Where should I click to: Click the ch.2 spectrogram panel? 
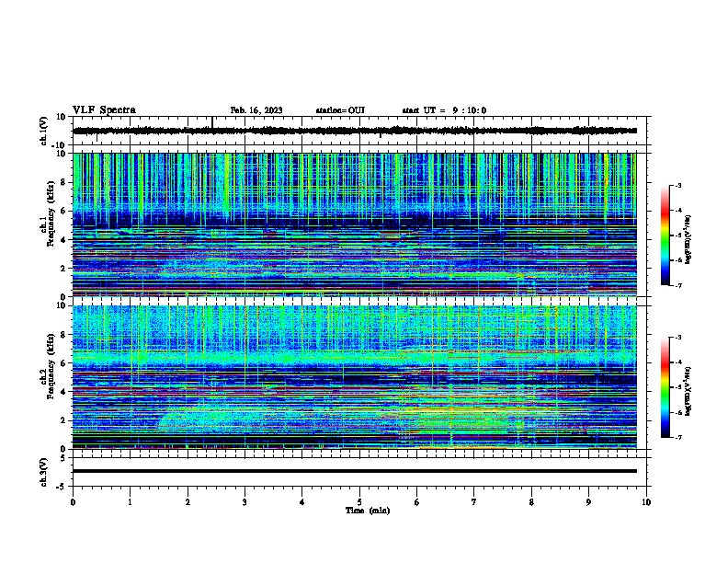point(355,377)
